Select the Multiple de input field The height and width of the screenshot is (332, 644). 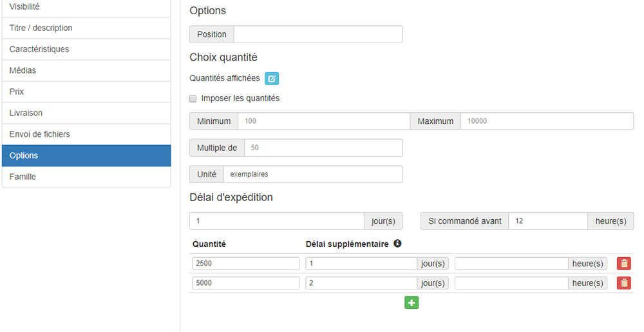(x=323, y=148)
